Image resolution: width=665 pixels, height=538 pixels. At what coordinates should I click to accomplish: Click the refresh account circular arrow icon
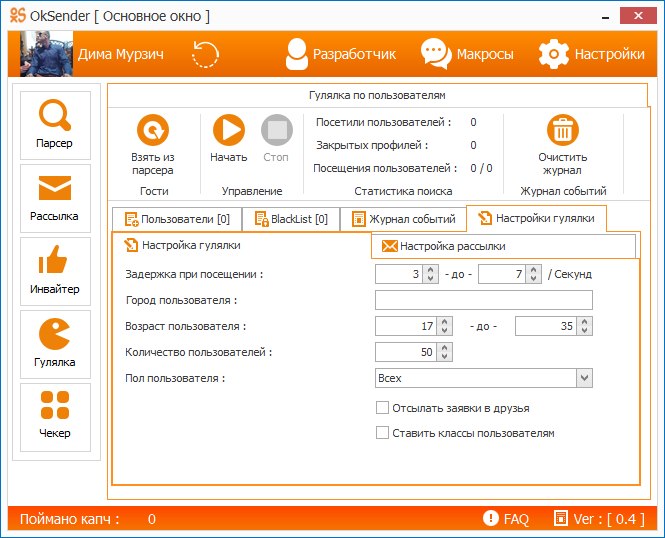click(x=205, y=54)
